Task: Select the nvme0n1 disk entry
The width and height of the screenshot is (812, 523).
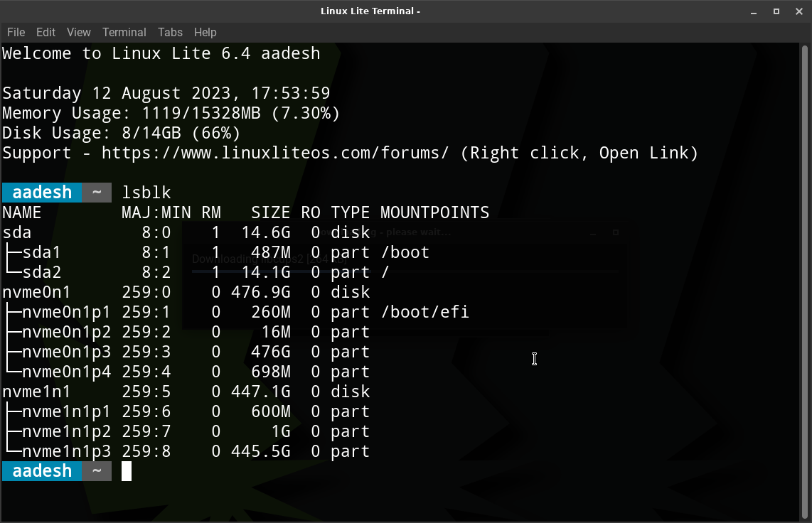Action: pos(35,291)
